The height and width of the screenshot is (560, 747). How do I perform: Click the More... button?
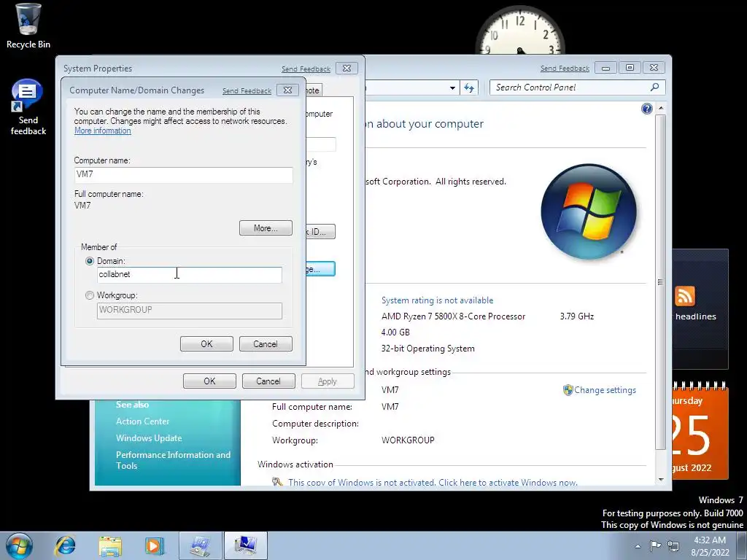click(266, 228)
